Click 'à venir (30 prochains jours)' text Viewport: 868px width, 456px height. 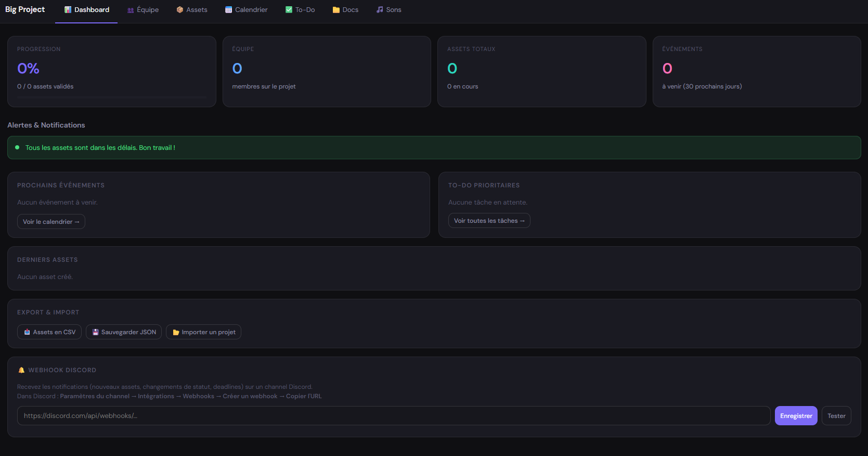(702, 86)
